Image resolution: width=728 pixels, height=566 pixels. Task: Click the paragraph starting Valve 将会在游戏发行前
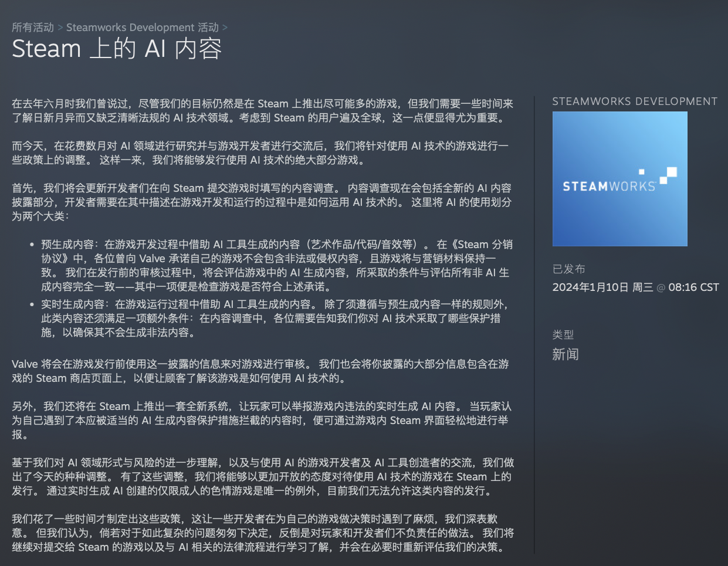(260, 371)
